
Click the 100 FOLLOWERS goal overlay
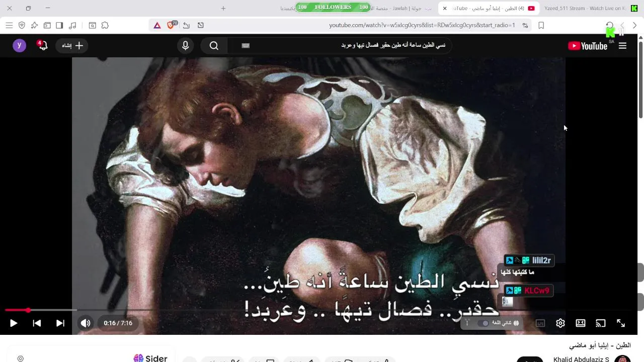pos(333,7)
